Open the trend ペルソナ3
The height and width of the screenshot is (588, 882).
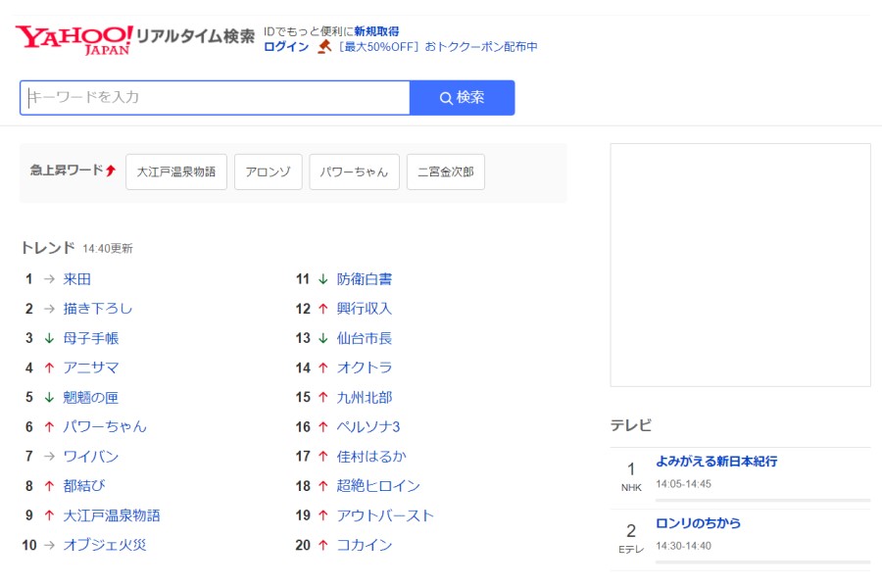[x=368, y=426]
